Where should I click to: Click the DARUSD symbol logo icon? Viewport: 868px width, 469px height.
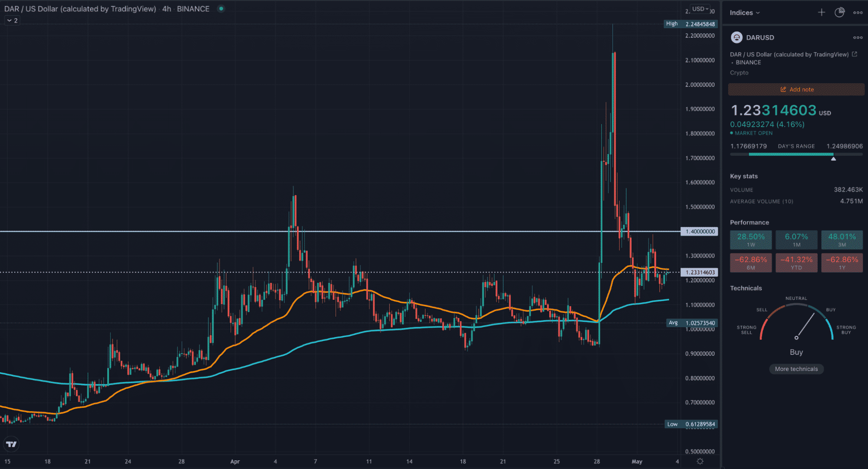[x=736, y=37]
